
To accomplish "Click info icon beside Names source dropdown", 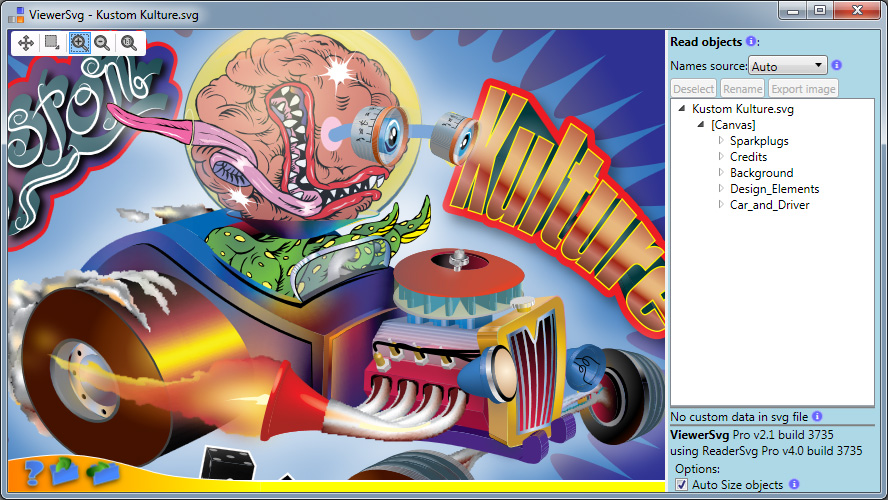I will [x=837, y=66].
